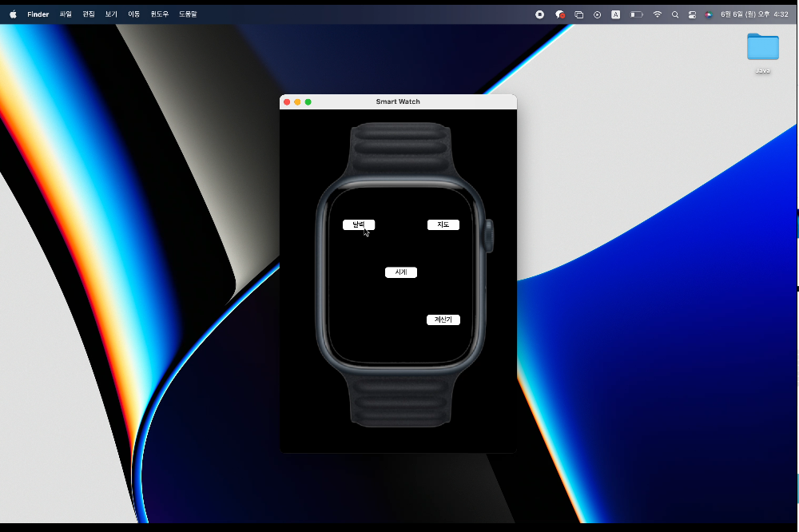Image resolution: width=799 pixels, height=532 pixels.
Task: Launch 시계 from the watch screen
Action: click(x=400, y=272)
